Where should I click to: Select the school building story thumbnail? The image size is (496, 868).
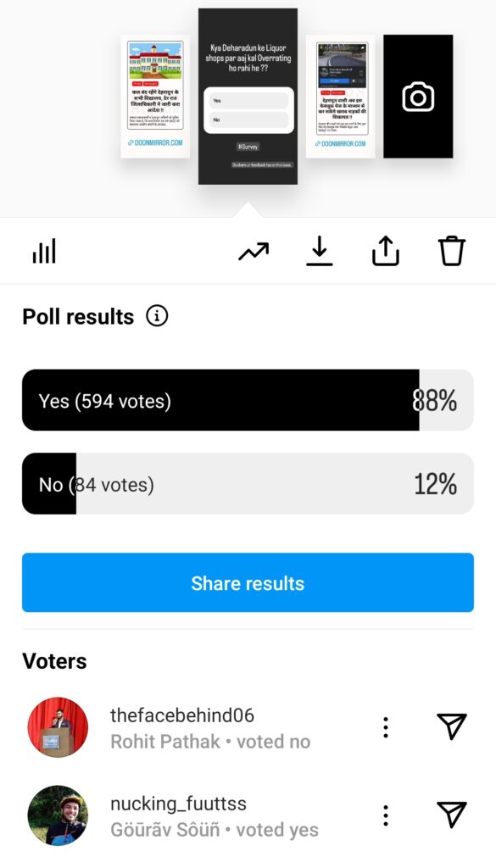point(155,97)
